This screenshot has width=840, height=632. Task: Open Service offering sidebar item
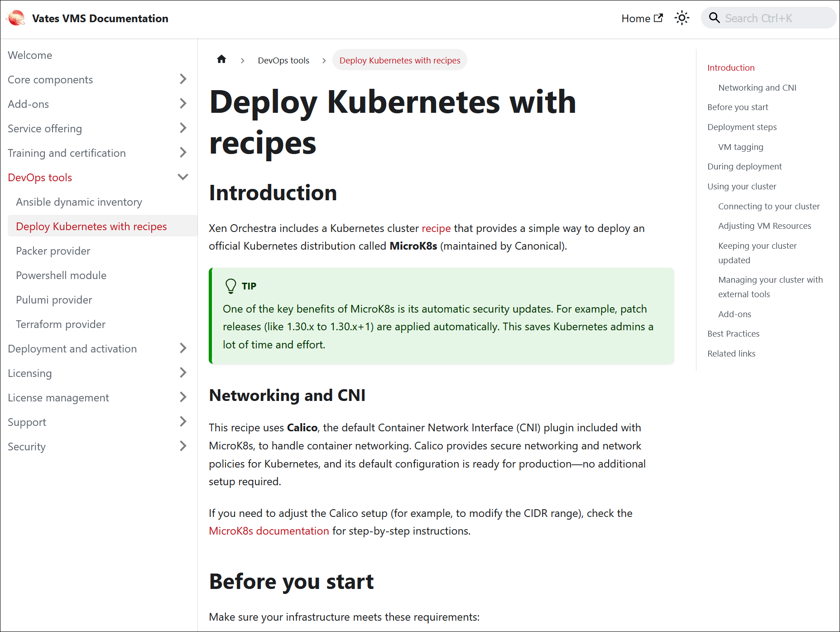45,129
